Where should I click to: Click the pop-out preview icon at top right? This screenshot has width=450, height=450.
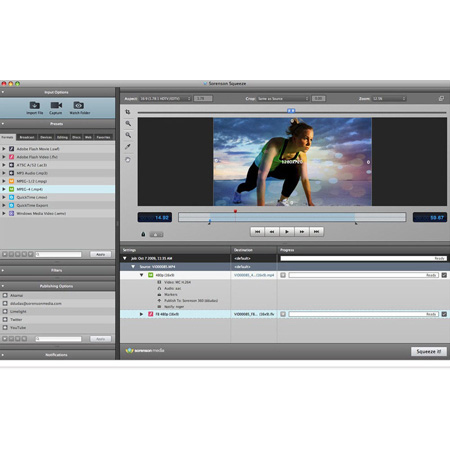click(x=441, y=98)
